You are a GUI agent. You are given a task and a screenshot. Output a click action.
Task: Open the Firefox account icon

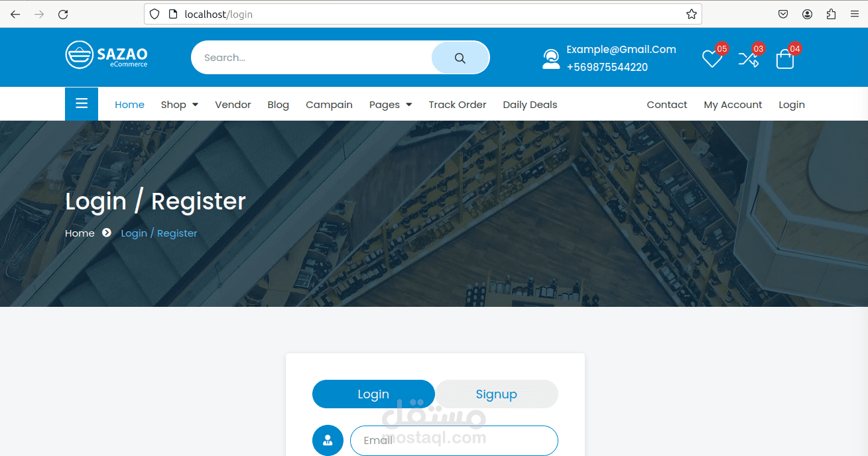pos(807,14)
